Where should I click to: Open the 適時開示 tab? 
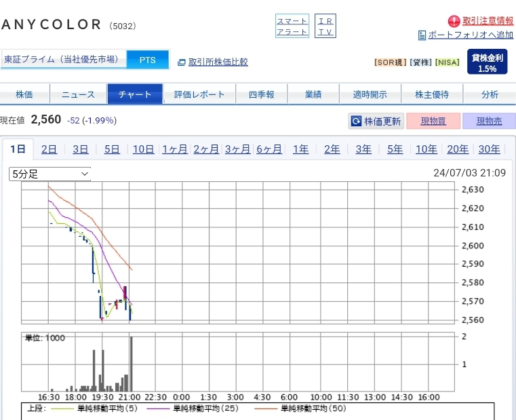pyautogui.click(x=370, y=94)
